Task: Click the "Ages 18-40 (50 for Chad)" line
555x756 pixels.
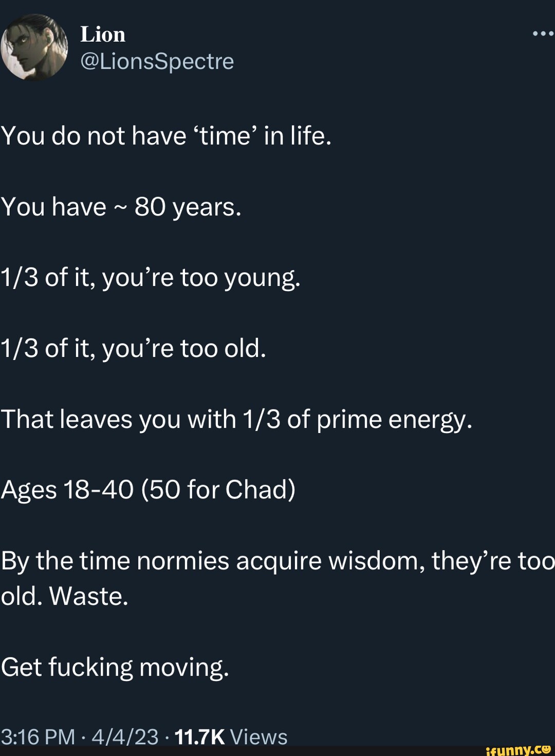Action: click(x=149, y=490)
